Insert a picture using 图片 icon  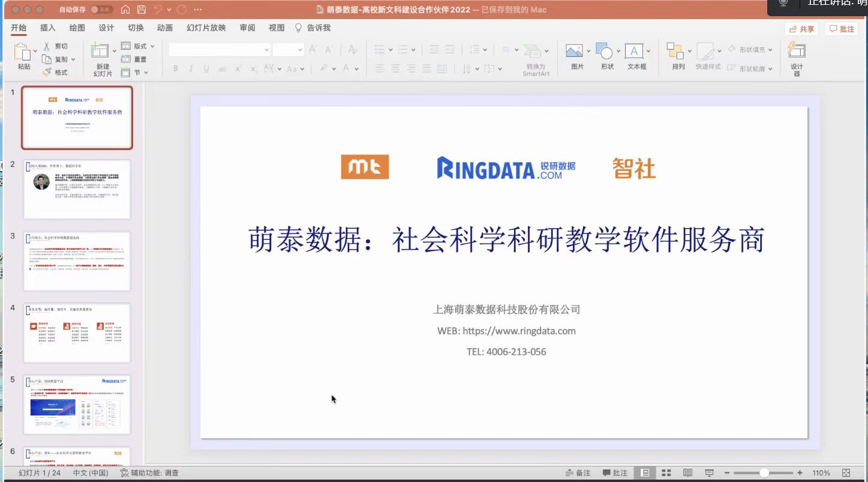point(576,58)
